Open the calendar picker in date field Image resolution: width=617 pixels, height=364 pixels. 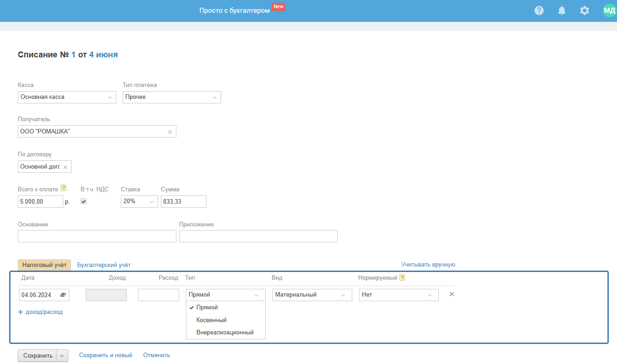click(x=63, y=295)
